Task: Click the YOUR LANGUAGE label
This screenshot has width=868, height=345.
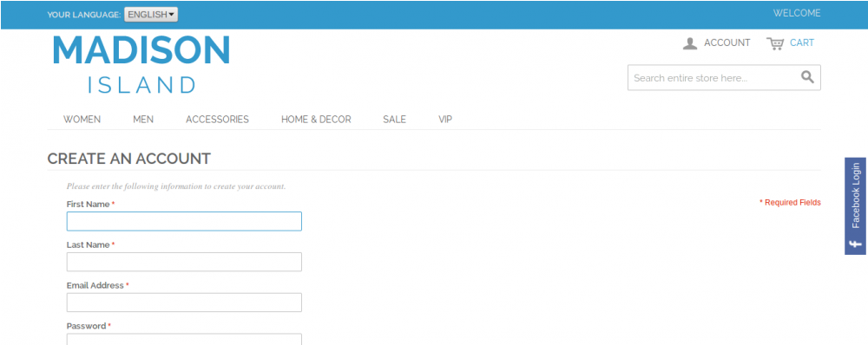Action: pyautogui.click(x=84, y=15)
